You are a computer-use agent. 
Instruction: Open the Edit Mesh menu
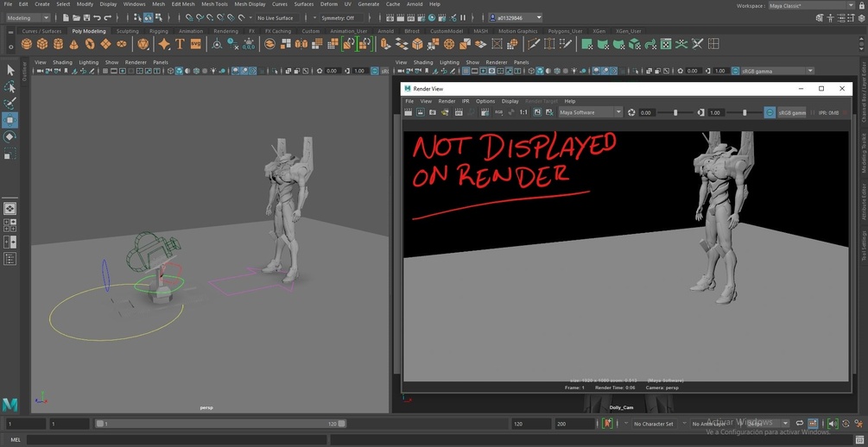183,3
